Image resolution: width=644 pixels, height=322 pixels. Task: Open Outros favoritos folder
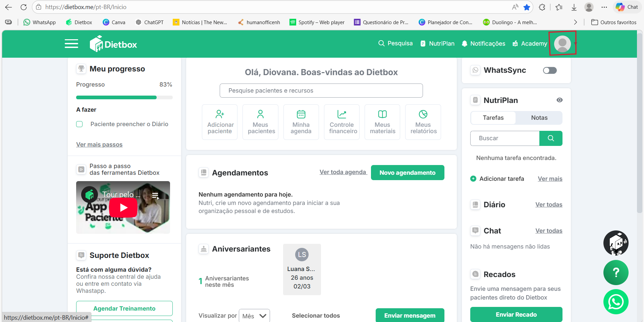click(x=614, y=22)
